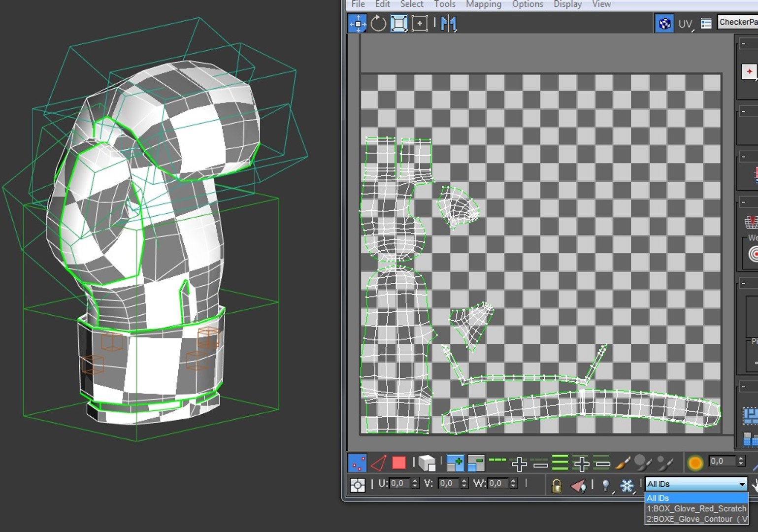Toggle Select By Element cube icon

pyautogui.click(x=427, y=463)
